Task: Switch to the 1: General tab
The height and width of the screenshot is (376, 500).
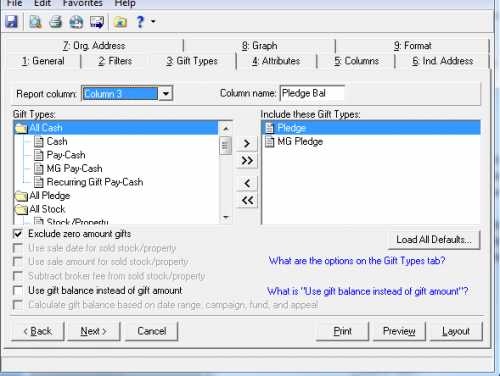Action: coord(43,61)
